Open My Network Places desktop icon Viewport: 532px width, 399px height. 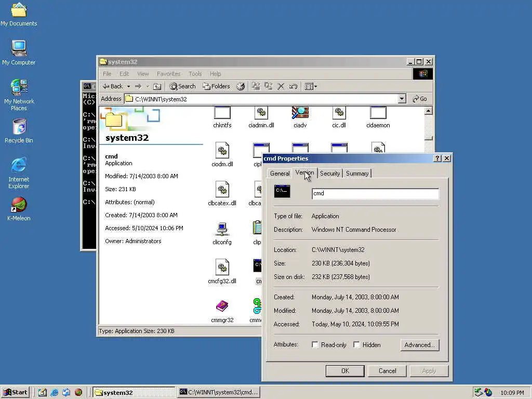[x=19, y=95]
